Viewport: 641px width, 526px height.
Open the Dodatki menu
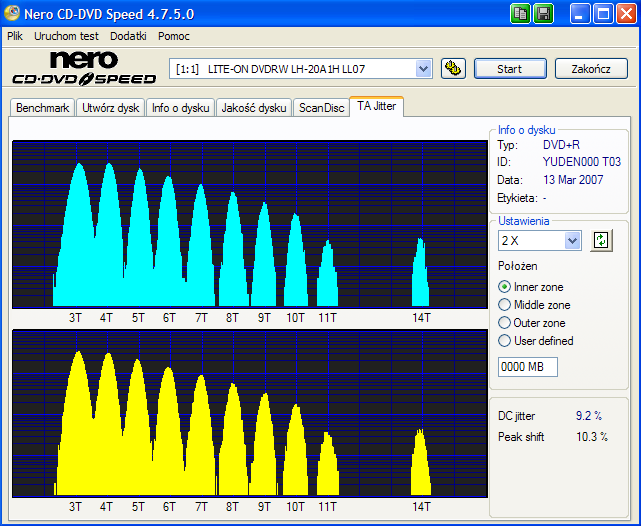128,36
